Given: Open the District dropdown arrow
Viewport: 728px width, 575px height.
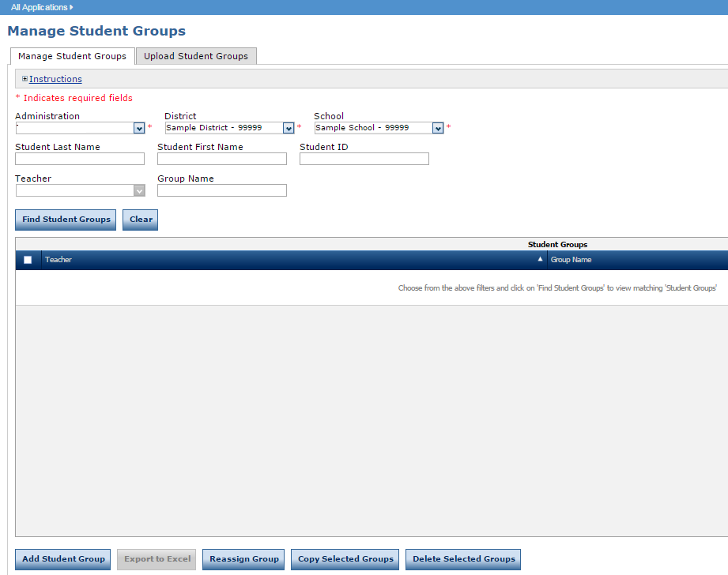Looking at the screenshot, I should [289, 128].
